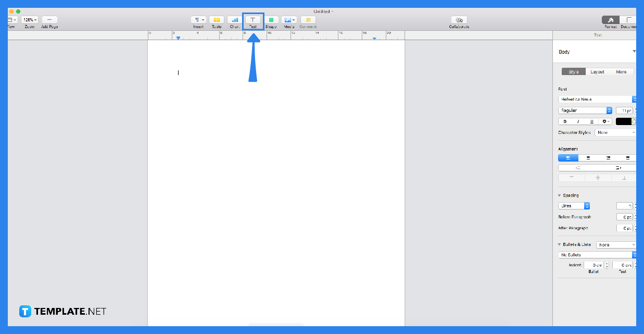644x334 pixels.
Task: Click the Add Page toolbar icon
Action: (49, 19)
